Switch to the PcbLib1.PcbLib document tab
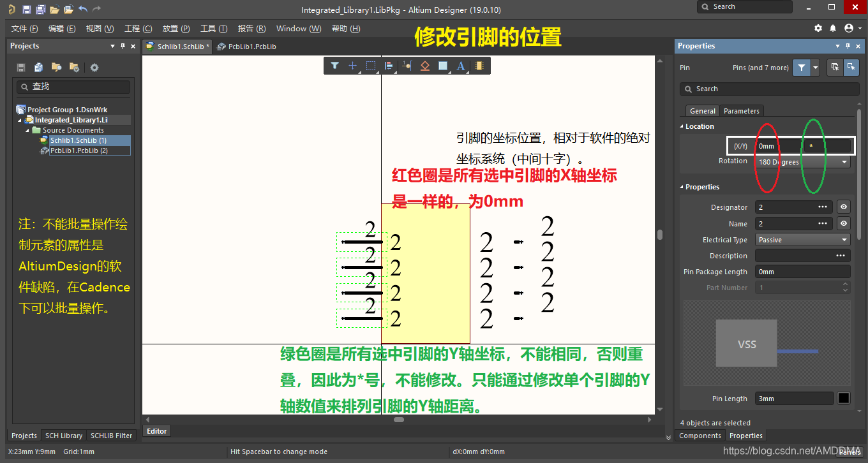Screen dimensions: 868x463 click(247, 47)
